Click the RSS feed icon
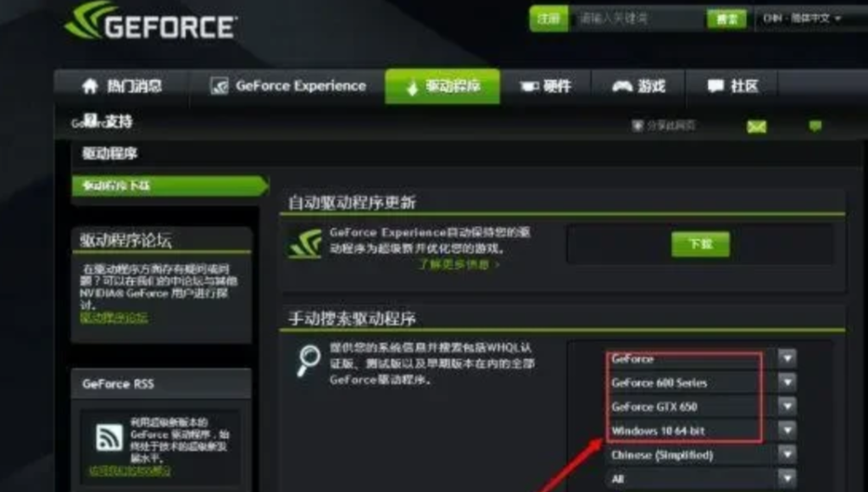This screenshot has height=492, width=868. 109,437
